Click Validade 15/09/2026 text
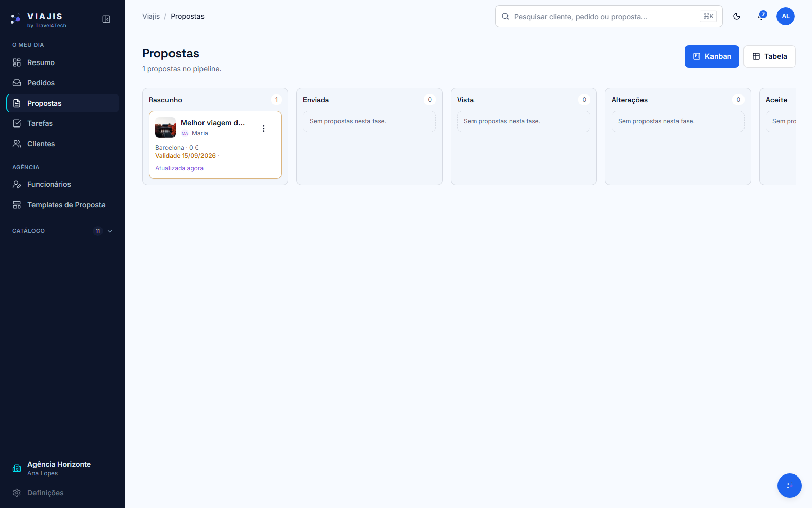This screenshot has width=812, height=508. click(185, 156)
